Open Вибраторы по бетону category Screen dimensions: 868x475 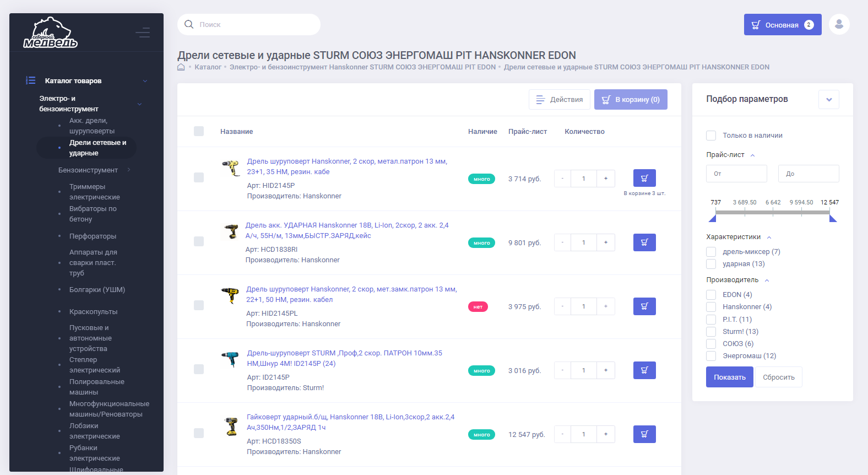[93, 214]
